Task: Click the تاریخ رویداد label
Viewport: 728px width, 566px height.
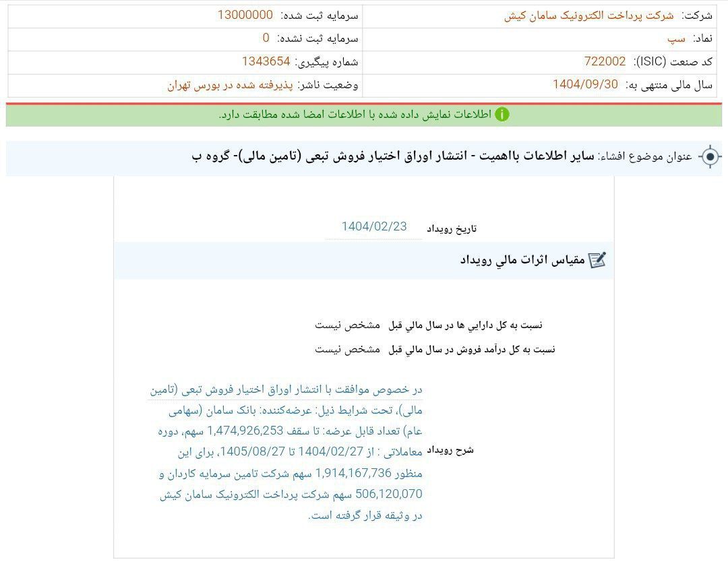Action: pyautogui.click(x=452, y=228)
